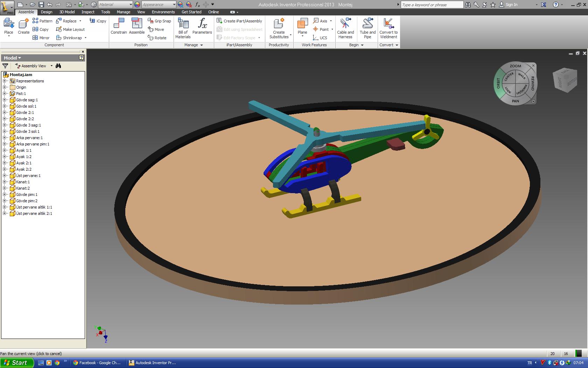Click the Assemble position tool
Screen dimensions: 588x368
[136, 27]
